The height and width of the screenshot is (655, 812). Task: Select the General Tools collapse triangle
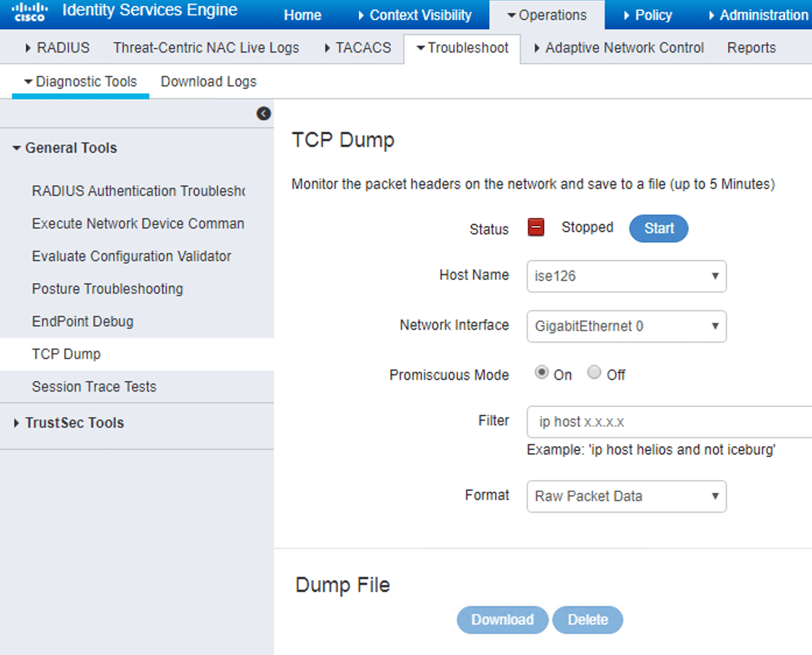tap(17, 147)
